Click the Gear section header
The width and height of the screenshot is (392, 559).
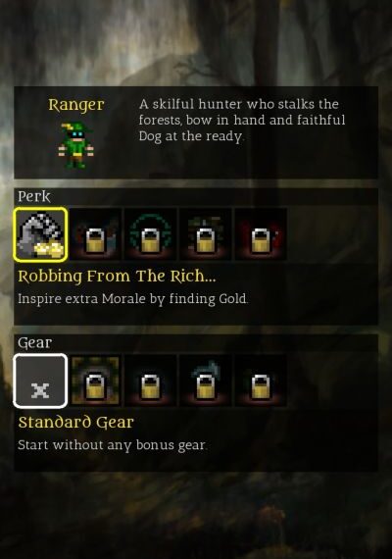[x=35, y=343]
